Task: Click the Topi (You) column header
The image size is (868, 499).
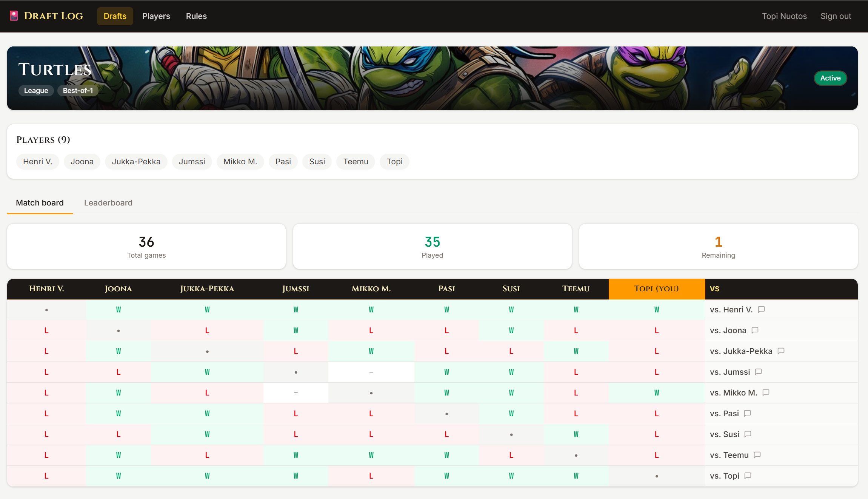Action: coord(657,289)
